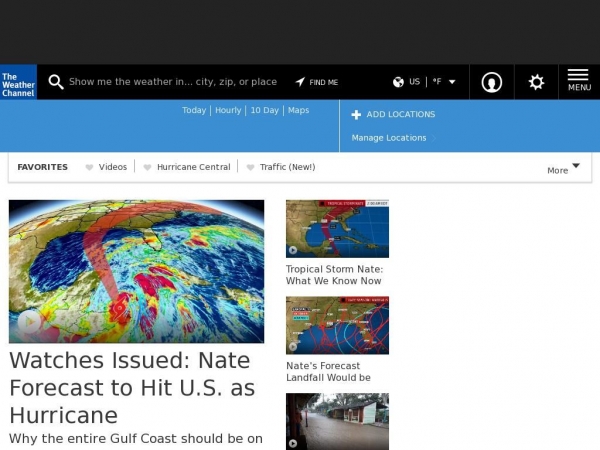Expand the More favorites dropdown
Image resolution: width=600 pixels, height=450 pixels.
563,169
